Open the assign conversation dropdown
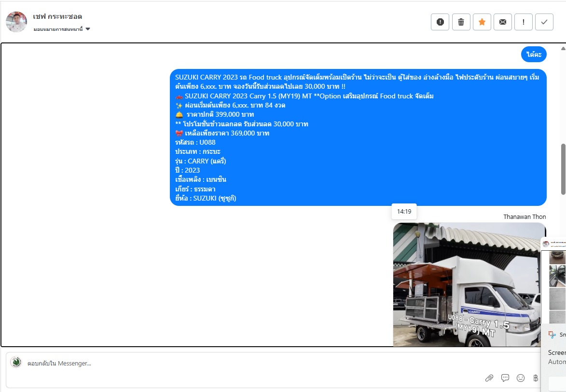The image size is (566, 392). pos(62,29)
